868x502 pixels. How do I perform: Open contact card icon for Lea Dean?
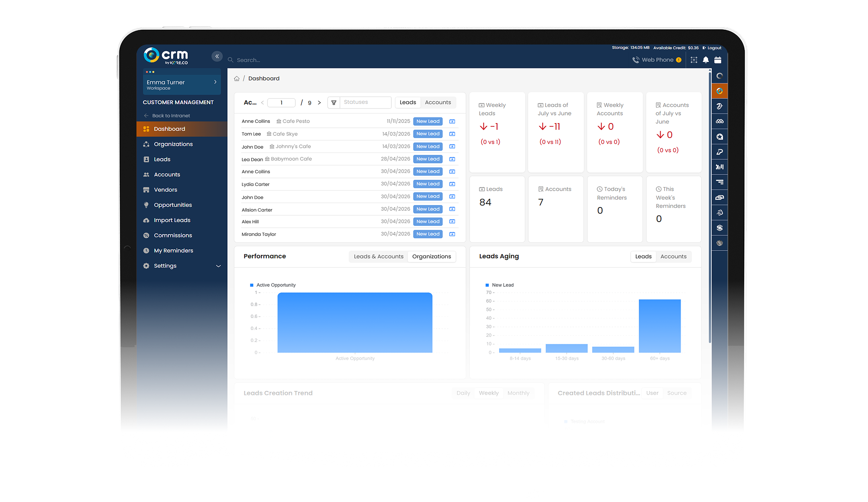pos(452,159)
